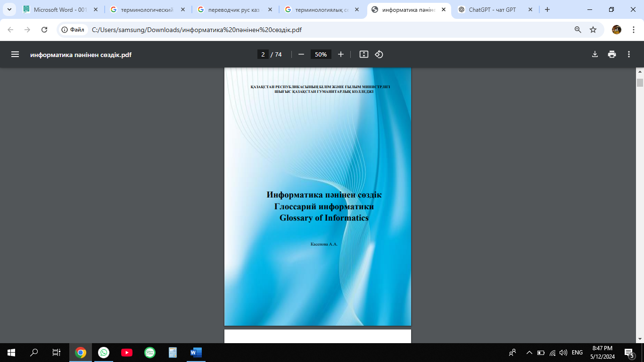Close the терминологиялық tab
644x362 pixels.
click(x=356, y=9)
